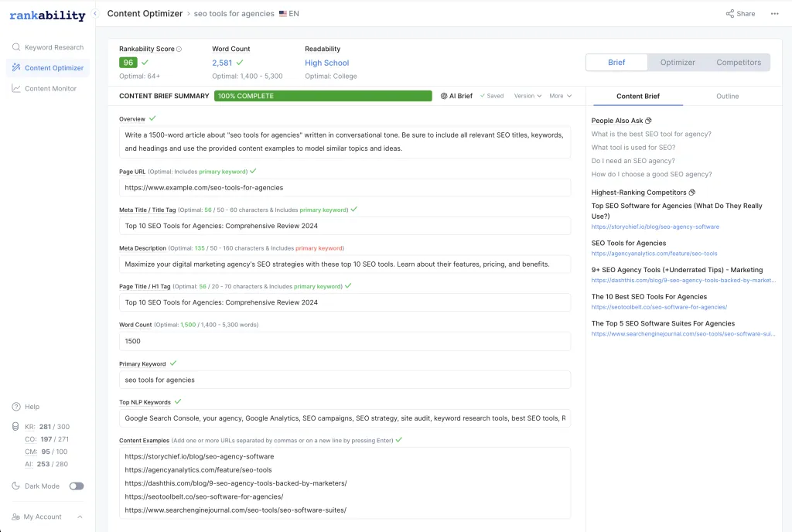Toggle Dark Mode switch on

[x=77, y=486]
